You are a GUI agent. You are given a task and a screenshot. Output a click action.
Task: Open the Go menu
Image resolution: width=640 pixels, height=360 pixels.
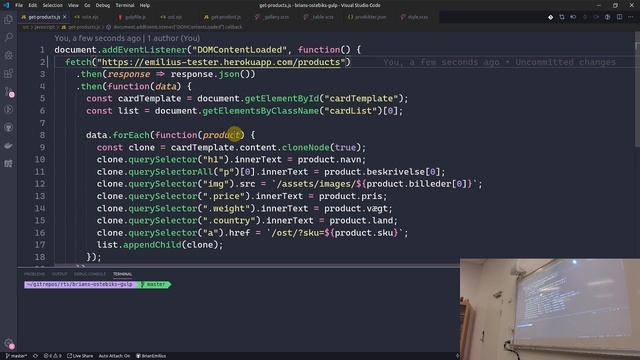click(87, 5)
